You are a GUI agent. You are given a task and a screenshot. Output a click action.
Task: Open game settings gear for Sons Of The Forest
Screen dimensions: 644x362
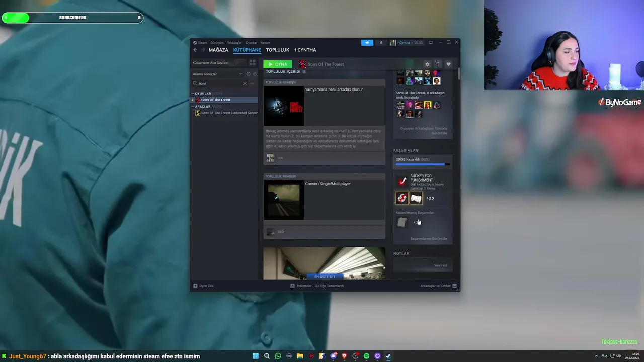click(427, 64)
